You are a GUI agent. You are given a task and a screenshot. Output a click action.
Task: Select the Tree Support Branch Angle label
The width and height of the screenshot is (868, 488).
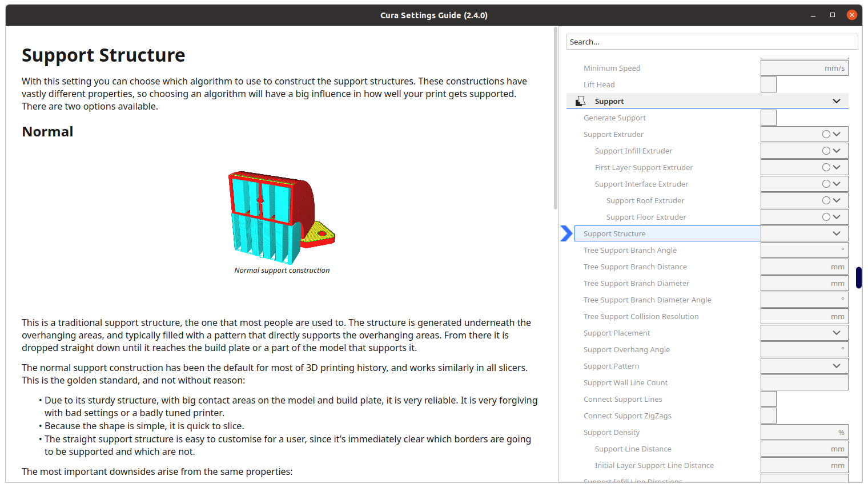(x=630, y=250)
